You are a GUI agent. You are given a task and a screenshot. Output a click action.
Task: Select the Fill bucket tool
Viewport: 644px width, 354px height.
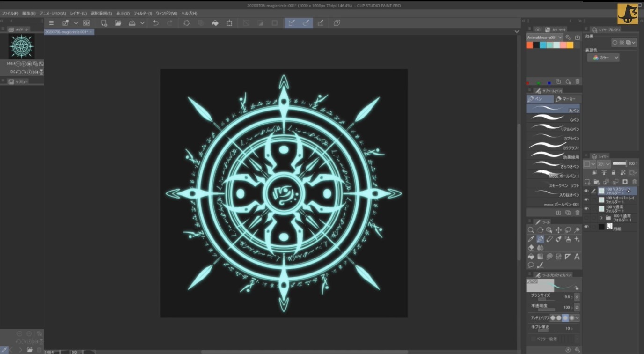(531, 256)
